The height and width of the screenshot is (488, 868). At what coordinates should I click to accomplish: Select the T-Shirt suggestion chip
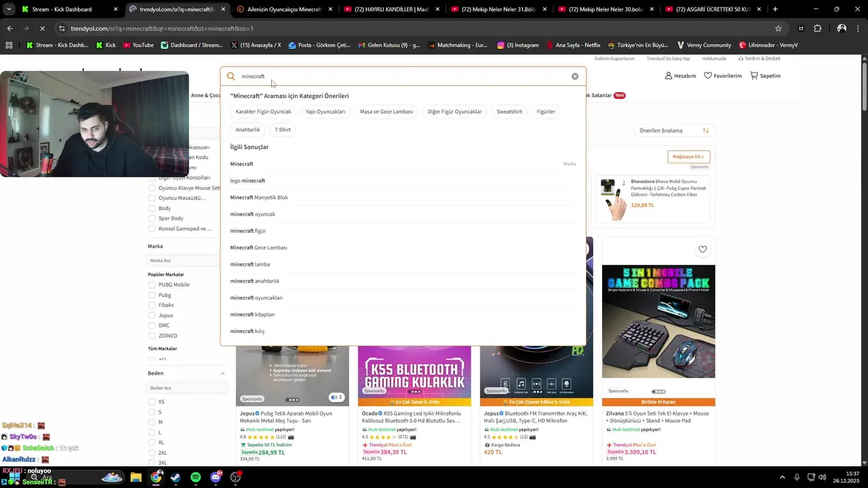tap(283, 129)
